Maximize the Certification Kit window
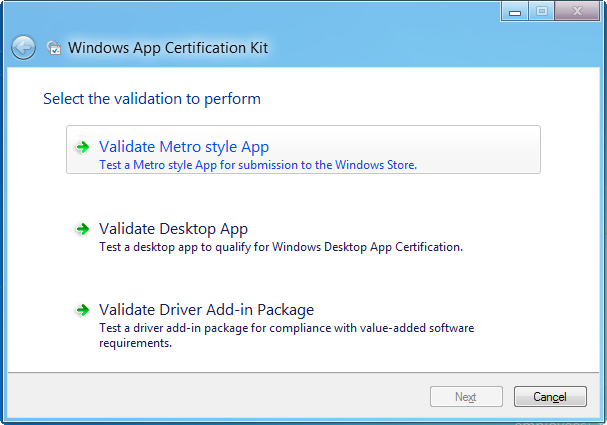The width and height of the screenshot is (607, 425). 541,11
